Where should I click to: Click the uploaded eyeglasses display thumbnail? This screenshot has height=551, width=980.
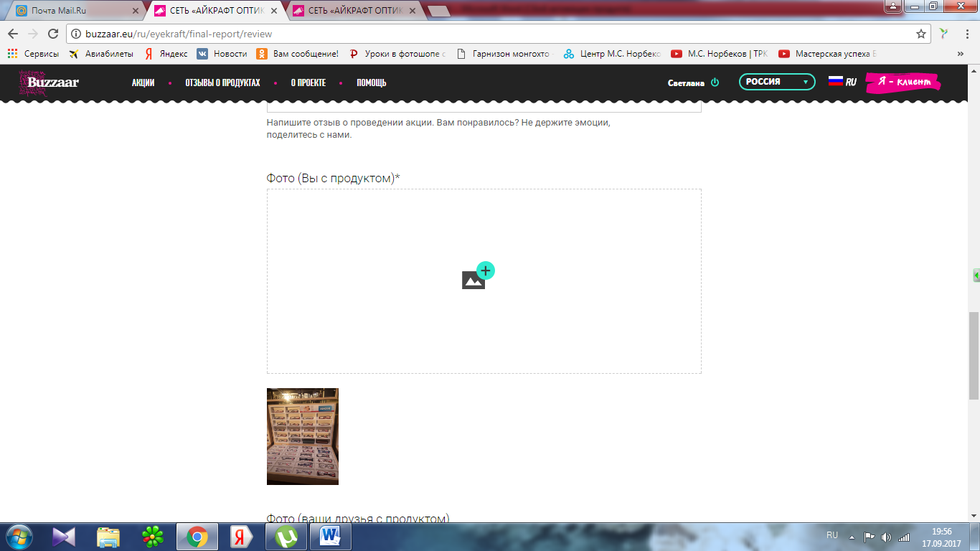click(302, 436)
